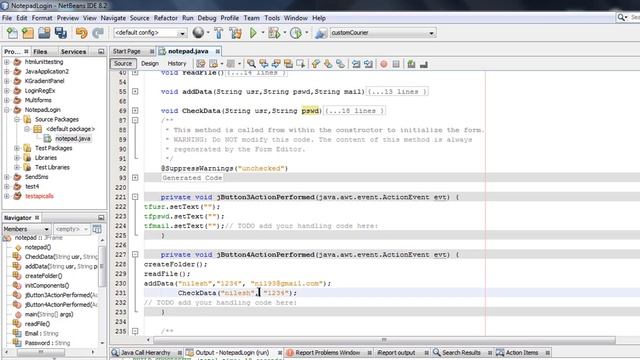The height and width of the screenshot is (360, 640).
Task: Click the Profile Project clock icon
Action: (x=296, y=33)
